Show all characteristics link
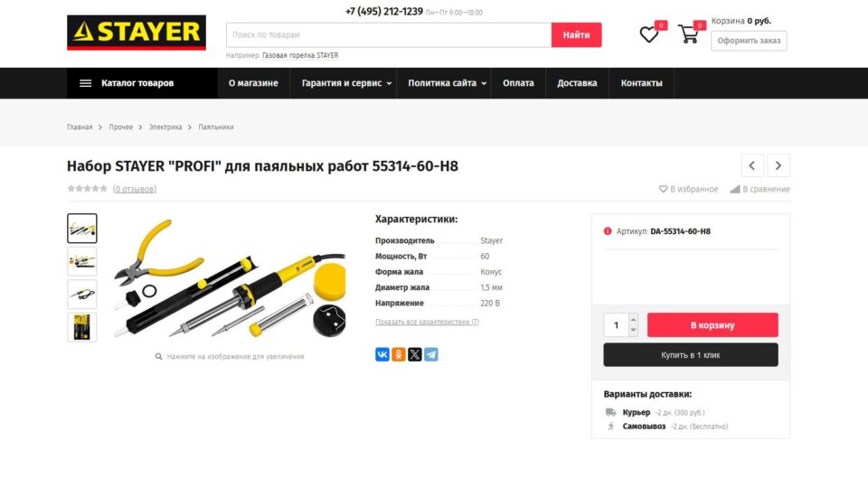Viewport: 868px width, 488px height. [x=427, y=322]
